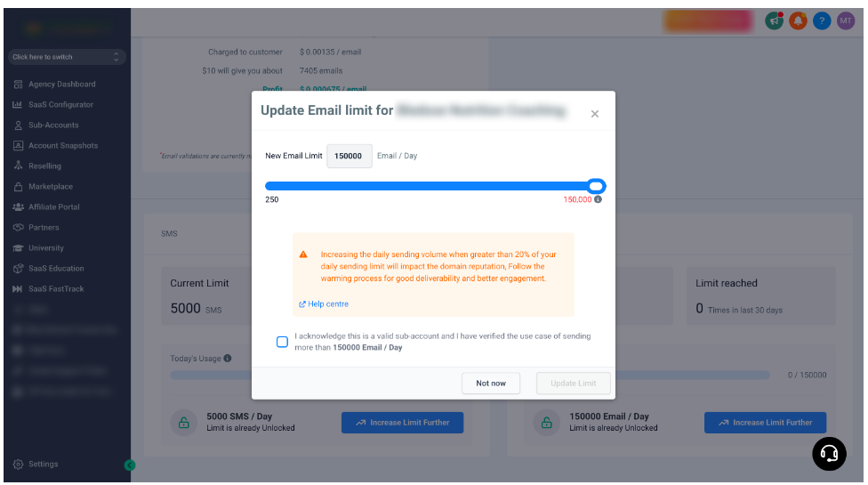Click the New Email Limit input field
This screenshot has height=485, width=868.
350,156
